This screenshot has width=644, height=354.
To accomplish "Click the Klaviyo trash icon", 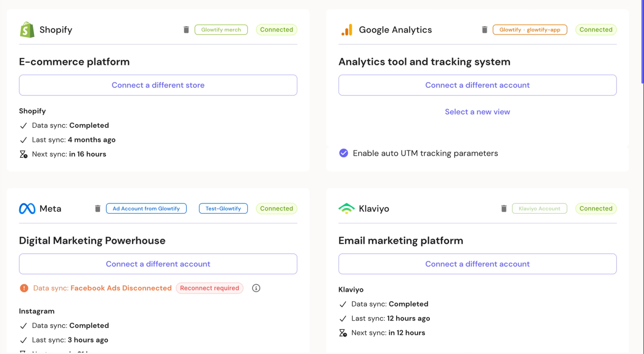I will pyautogui.click(x=504, y=208).
